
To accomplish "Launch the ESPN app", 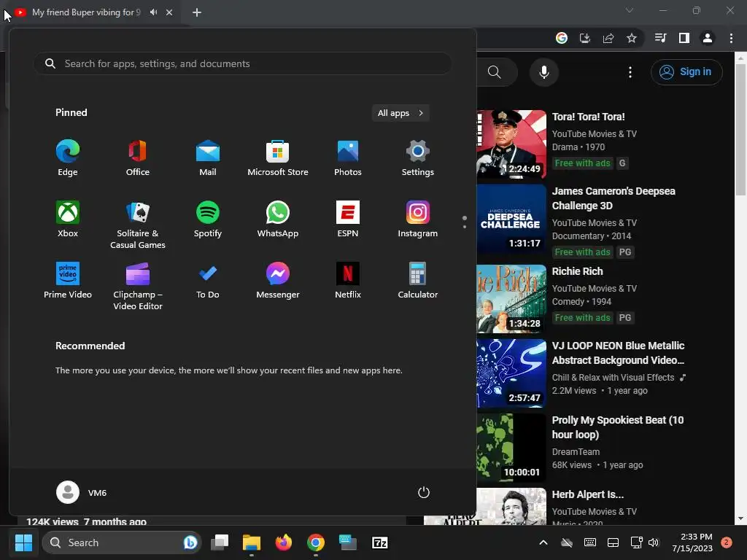I will point(348,219).
